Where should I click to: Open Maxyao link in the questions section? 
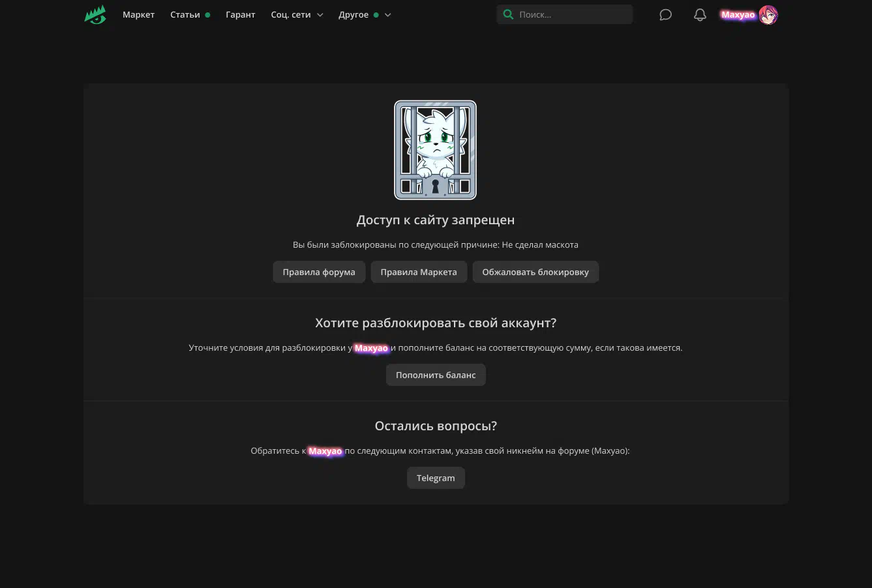click(x=325, y=451)
